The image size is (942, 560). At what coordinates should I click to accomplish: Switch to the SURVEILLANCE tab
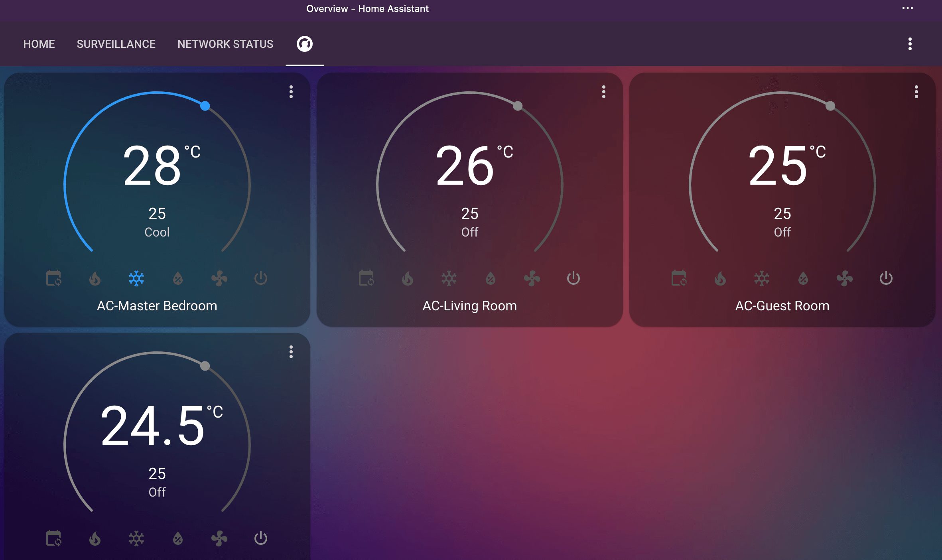point(116,44)
